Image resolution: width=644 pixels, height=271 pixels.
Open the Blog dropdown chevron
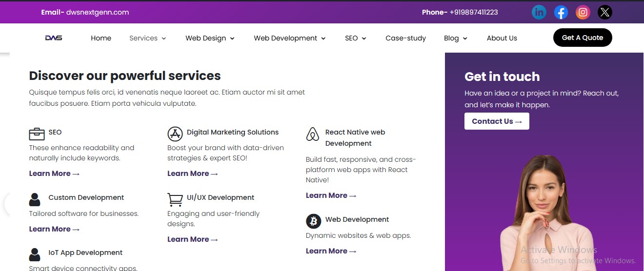click(465, 39)
